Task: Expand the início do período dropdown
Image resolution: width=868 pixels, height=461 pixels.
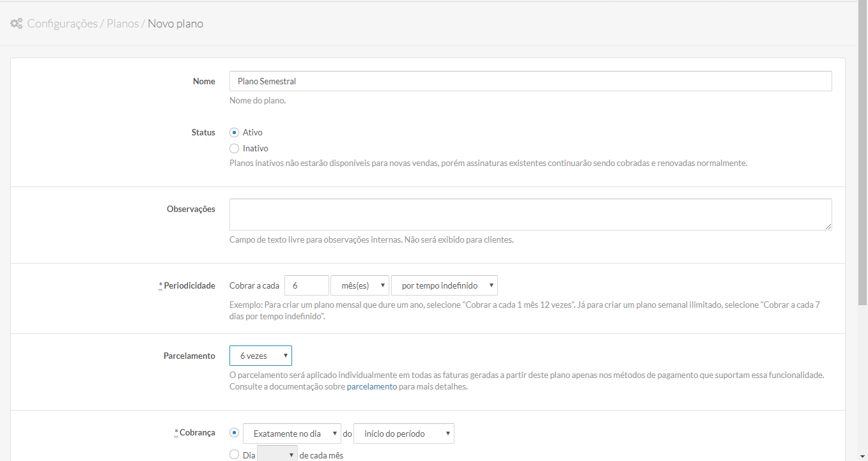Action: 403,434
